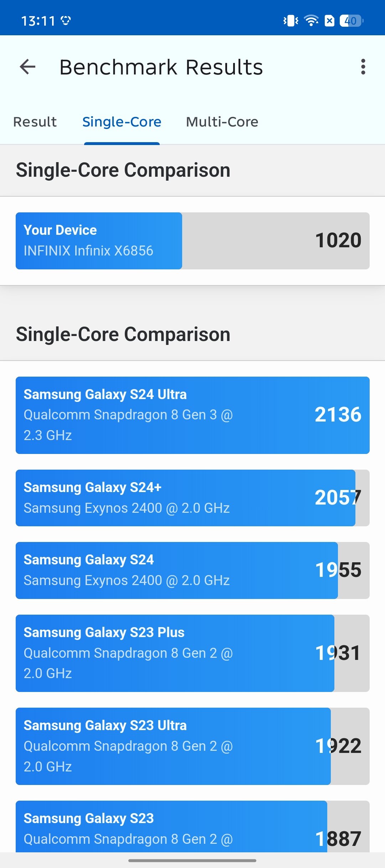Image resolution: width=385 pixels, height=868 pixels.
Task: Select the Samsung Galaxy S24 Ultra entry
Action: [192, 415]
